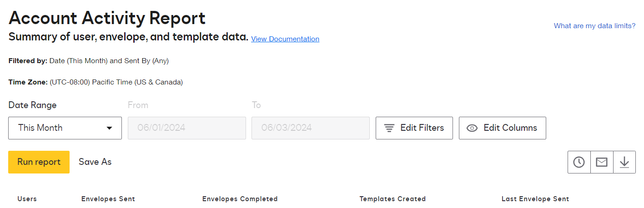Open the Date Range dropdown arrow

(109, 128)
